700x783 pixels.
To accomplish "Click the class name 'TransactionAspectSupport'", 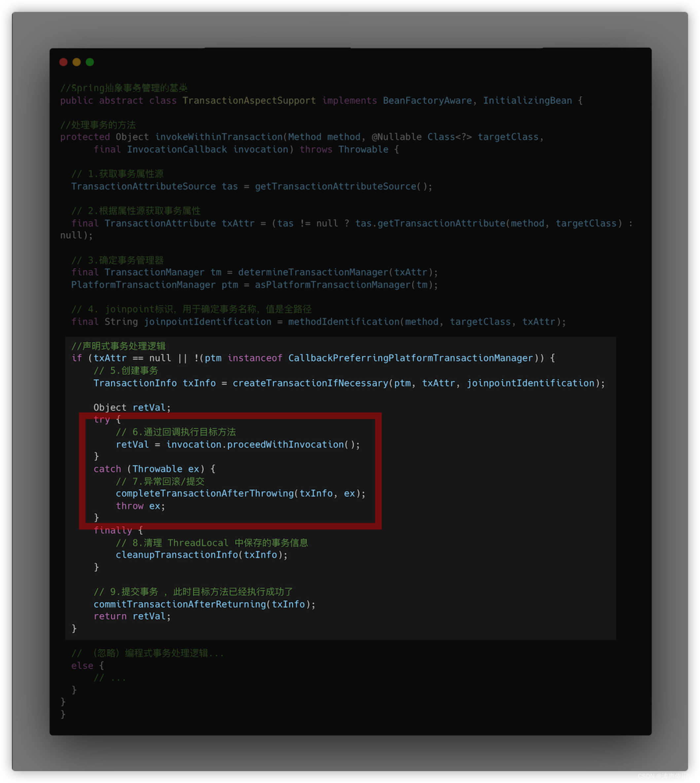I will click(249, 101).
